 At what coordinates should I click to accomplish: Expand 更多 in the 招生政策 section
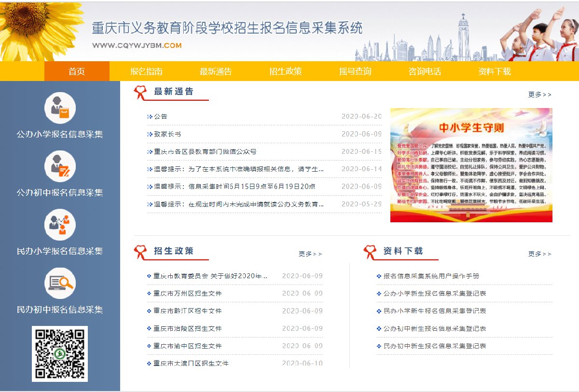[x=310, y=254]
